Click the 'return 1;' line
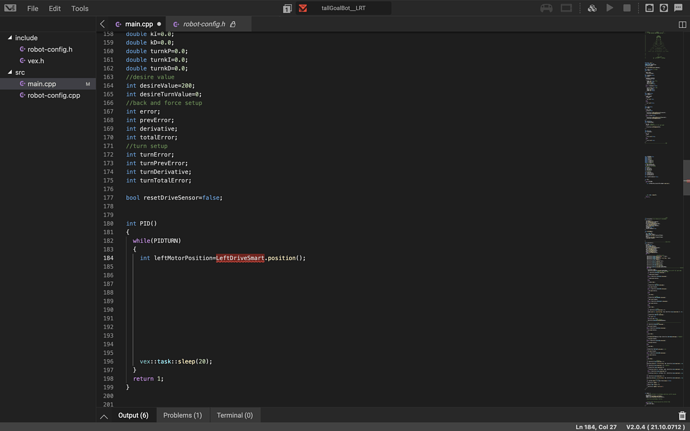The image size is (690, 431). 148,379
